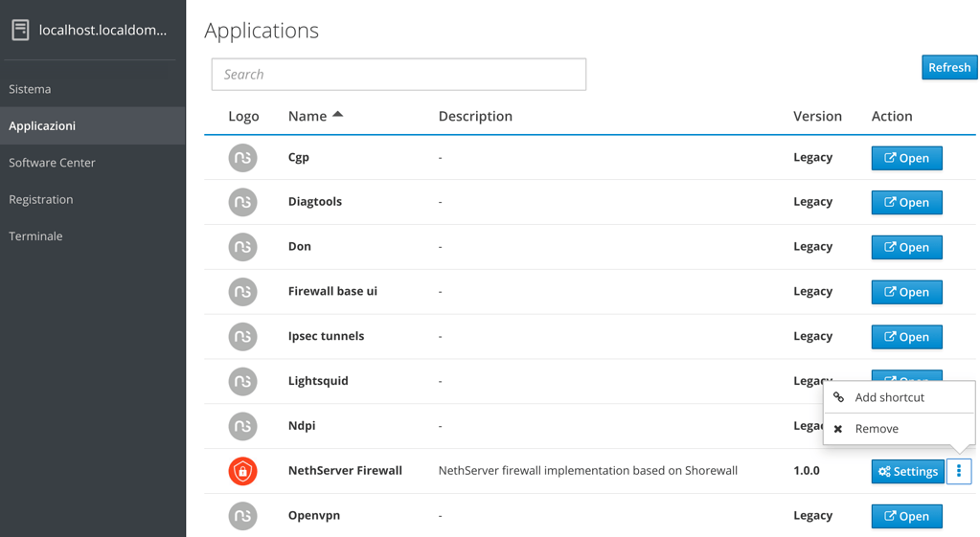This screenshot has width=980, height=537.
Task: Open the Ipsec tunnels application
Action: (x=906, y=337)
